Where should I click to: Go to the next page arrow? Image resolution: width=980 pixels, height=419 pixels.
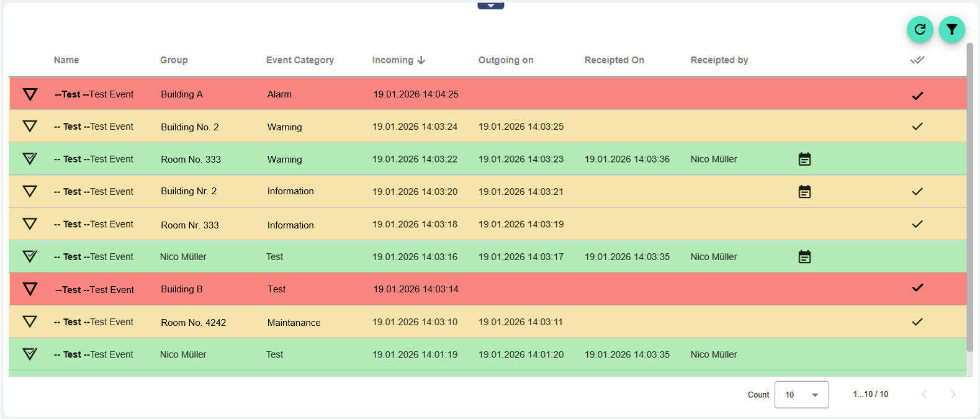[953, 395]
